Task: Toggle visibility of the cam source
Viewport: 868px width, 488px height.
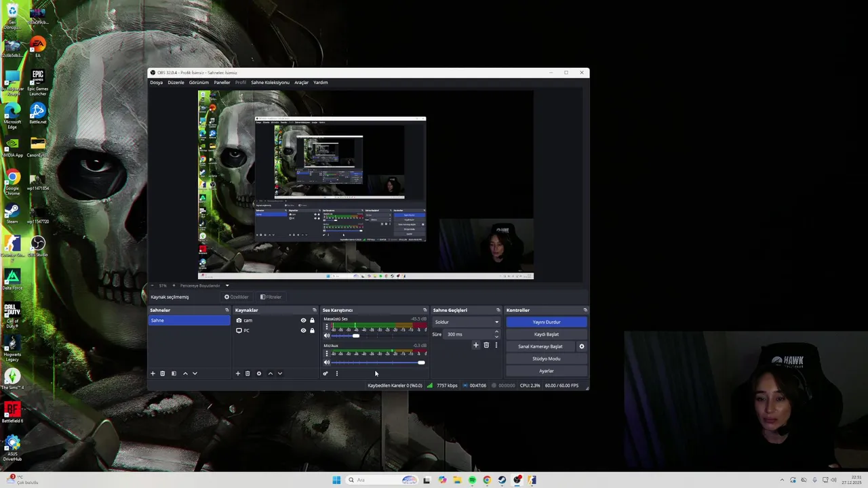Action: pos(303,321)
